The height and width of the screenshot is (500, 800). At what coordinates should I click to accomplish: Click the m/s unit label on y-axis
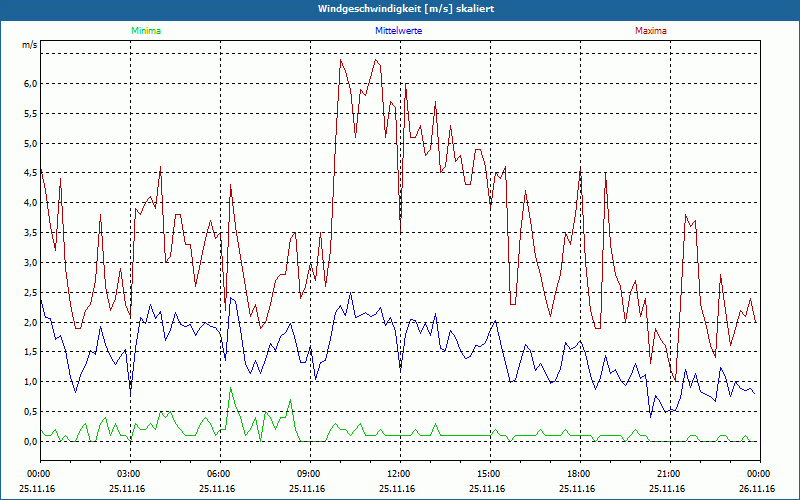(30, 45)
